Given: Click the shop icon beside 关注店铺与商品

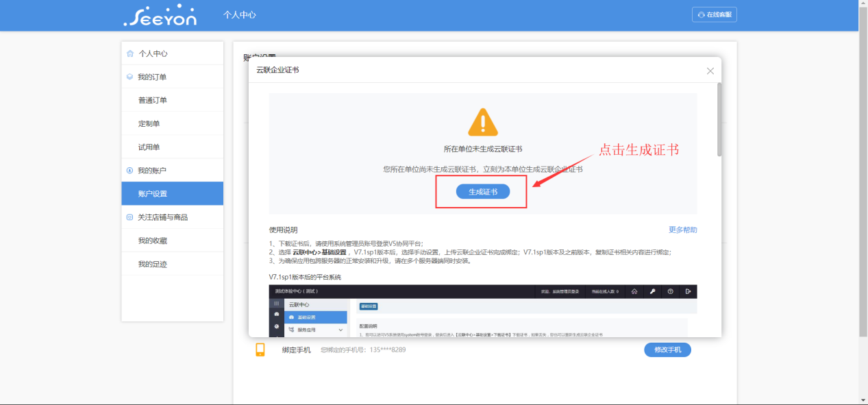Looking at the screenshot, I should tap(130, 217).
